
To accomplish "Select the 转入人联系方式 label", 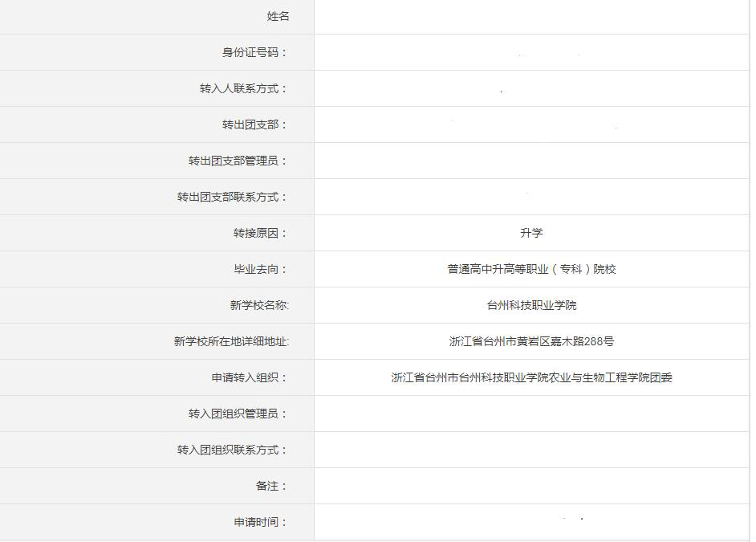I will (243, 88).
